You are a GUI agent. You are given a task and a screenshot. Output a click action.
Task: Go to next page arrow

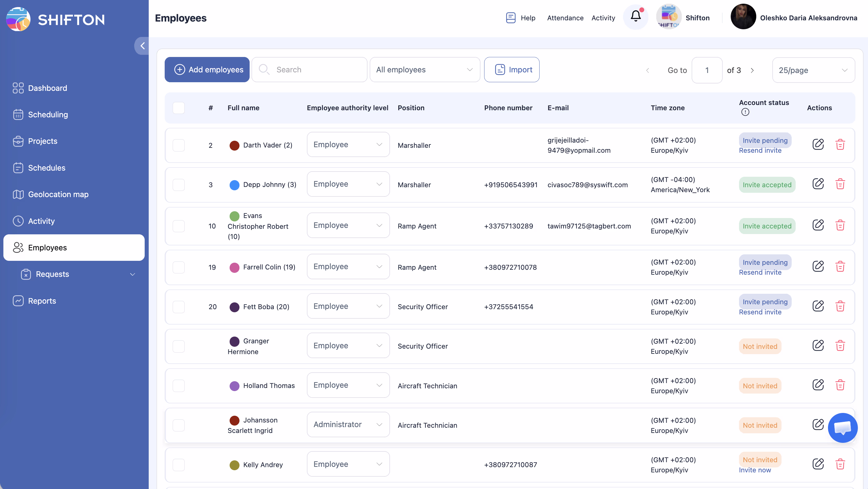tap(752, 70)
